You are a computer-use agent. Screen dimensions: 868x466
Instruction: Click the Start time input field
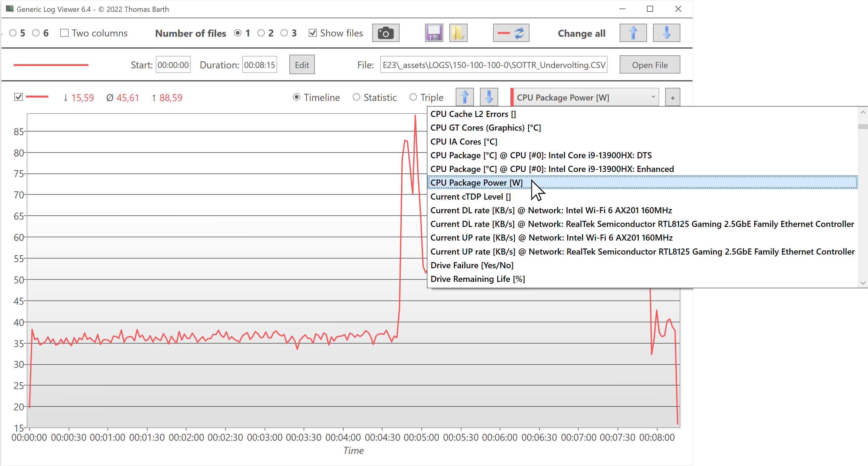[x=173, y=65]
